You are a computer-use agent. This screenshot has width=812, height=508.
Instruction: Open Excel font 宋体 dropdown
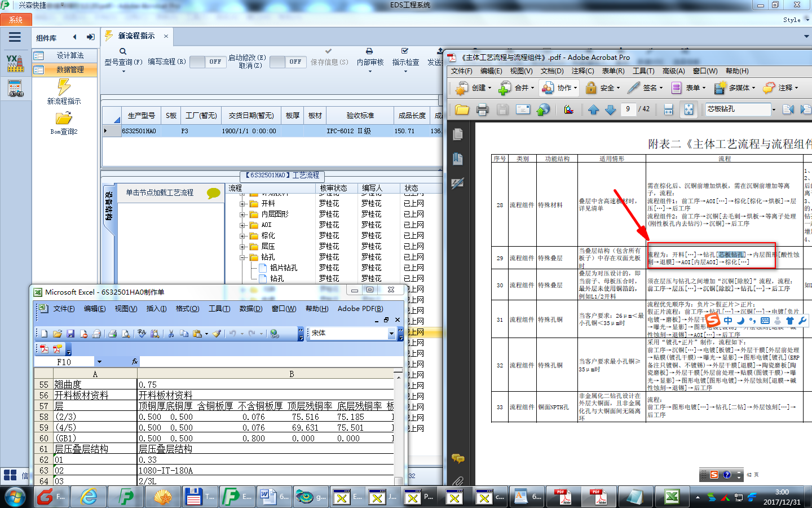click(391, 334)
